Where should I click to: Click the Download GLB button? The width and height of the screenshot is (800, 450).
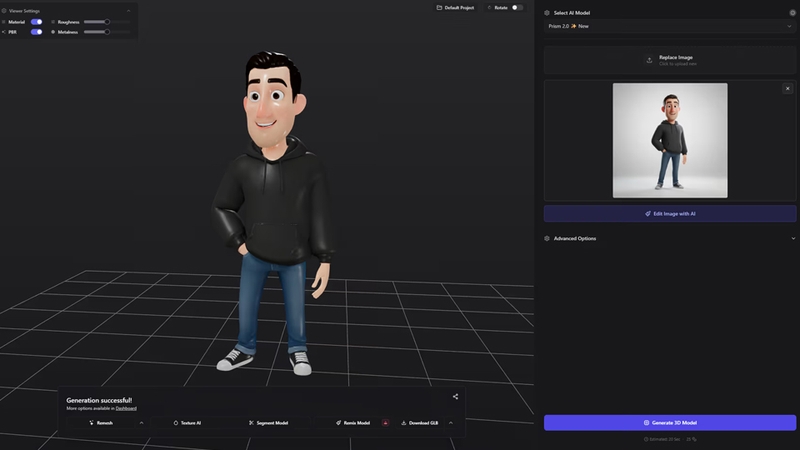pos(419,423)
